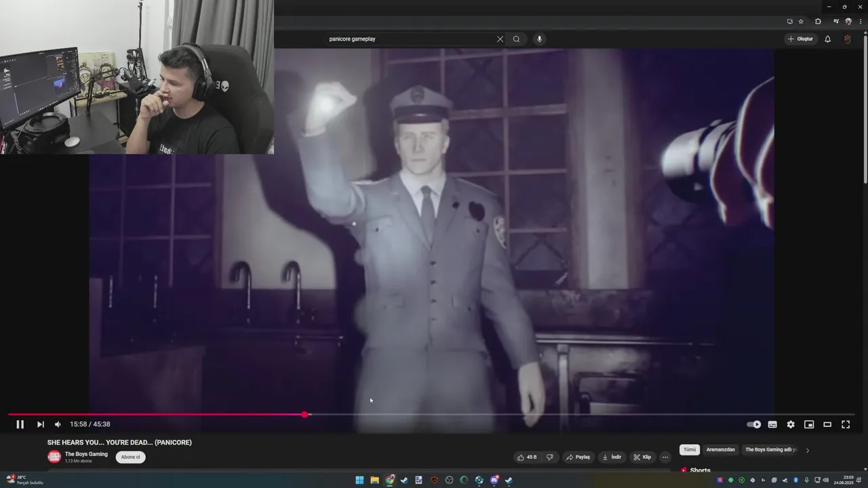
Task: Dislike the video
Action: coord(550,457)
